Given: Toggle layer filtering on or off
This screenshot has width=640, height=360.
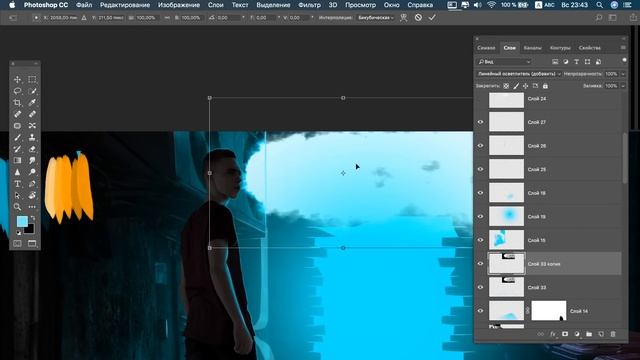Looking at the screenshot, I should (624, 60).
